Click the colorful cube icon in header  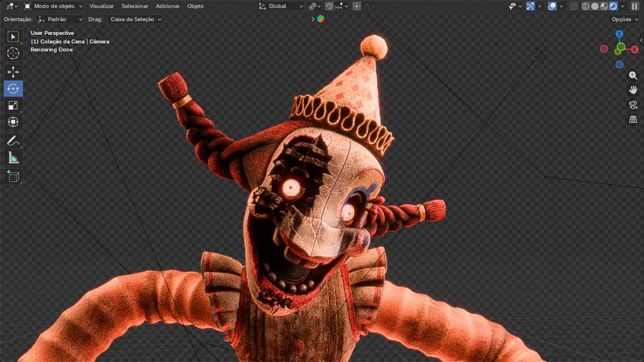[321, 19]
